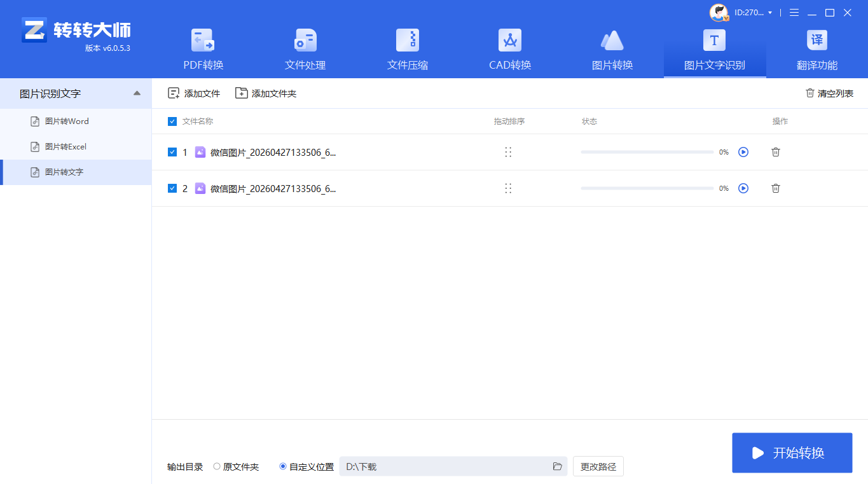Click the 图片转换 icon
The width and height of the screenshot is (868, 484).
point(612,40)
